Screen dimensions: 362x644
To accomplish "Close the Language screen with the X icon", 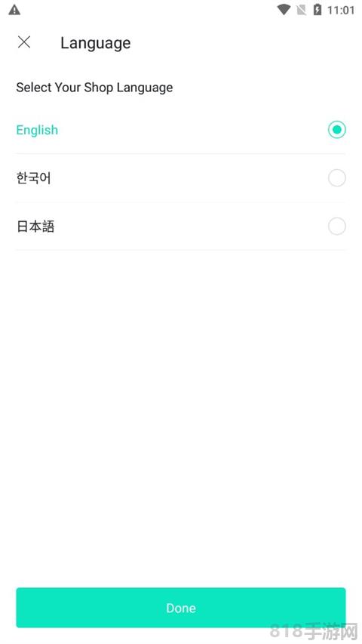I will [x=24, y=42].
